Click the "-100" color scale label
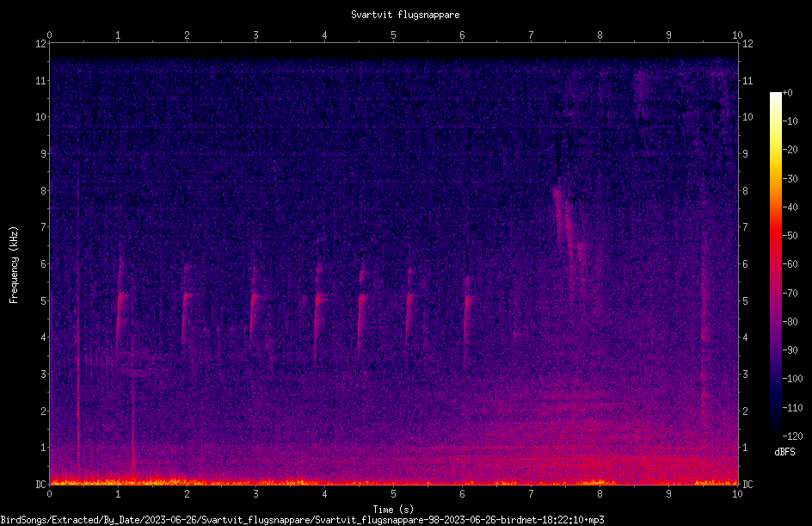 tap(793, 379)
